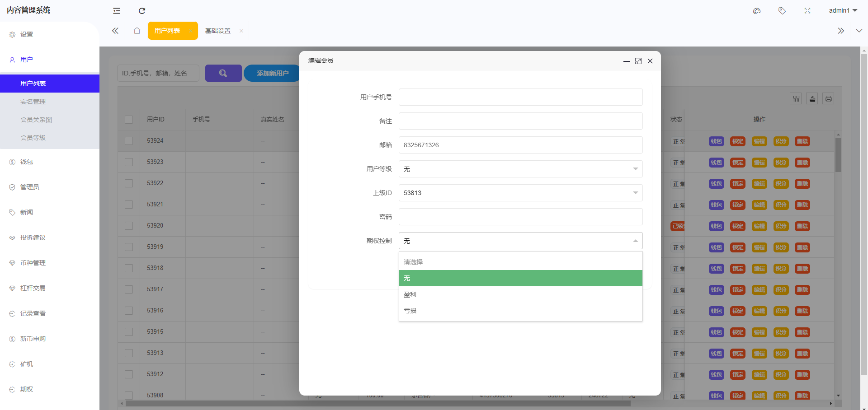Open the theme palette icon

click(757, 11)
